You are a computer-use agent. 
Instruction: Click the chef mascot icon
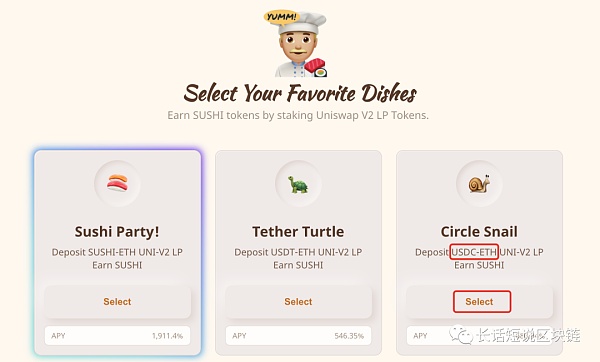(302, 44)
